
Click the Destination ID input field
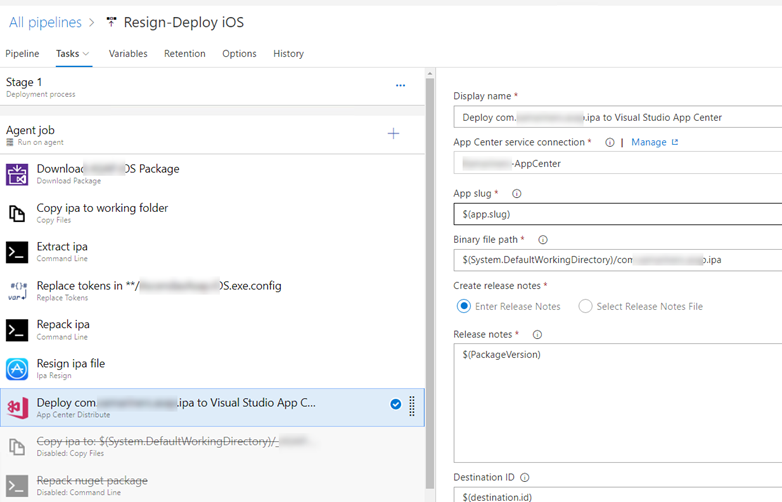click(x=617, y=495)
